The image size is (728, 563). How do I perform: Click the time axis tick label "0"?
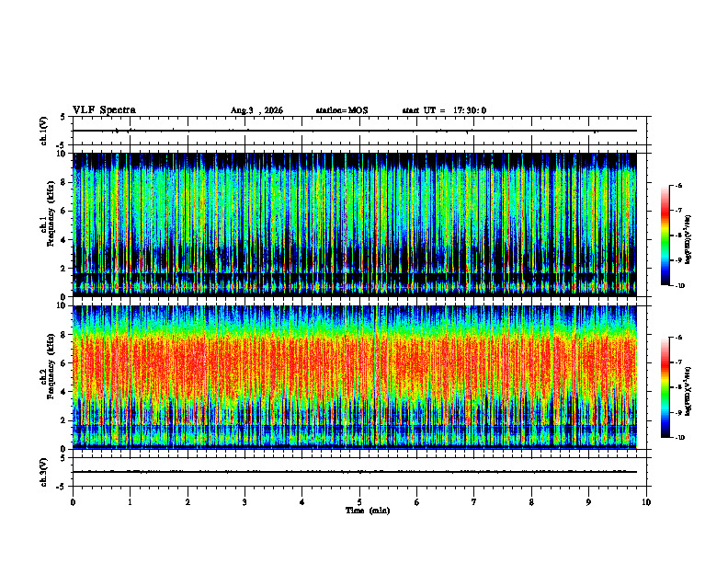(x=73, y=502)
